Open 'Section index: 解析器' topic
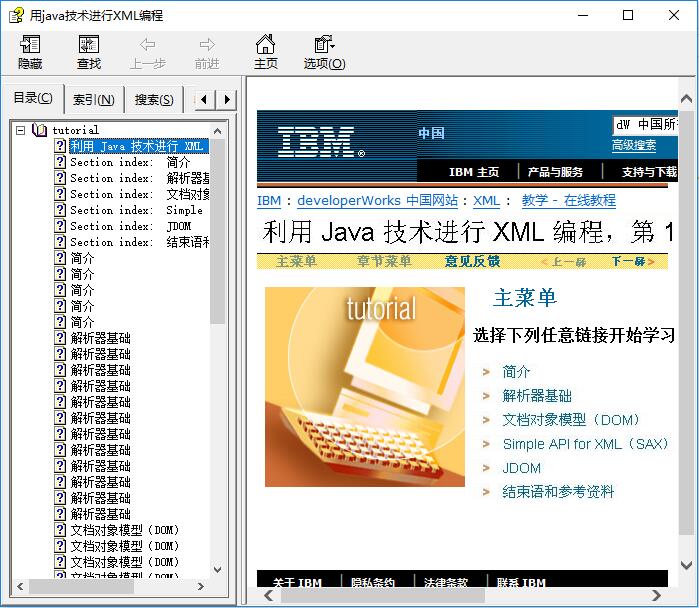 click(x=140, y=178)
